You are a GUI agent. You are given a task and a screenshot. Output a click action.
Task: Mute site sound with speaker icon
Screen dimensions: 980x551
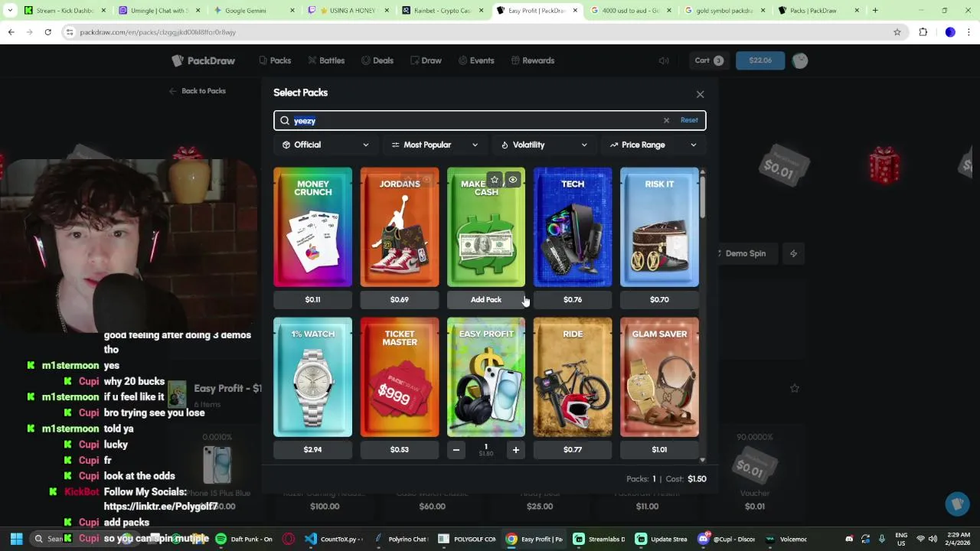664,60
